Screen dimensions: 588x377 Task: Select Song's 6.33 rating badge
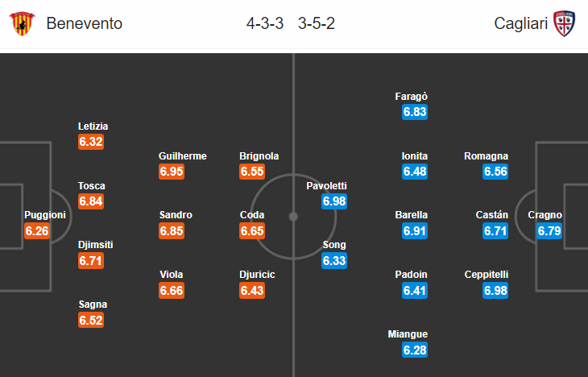[334, 261]
